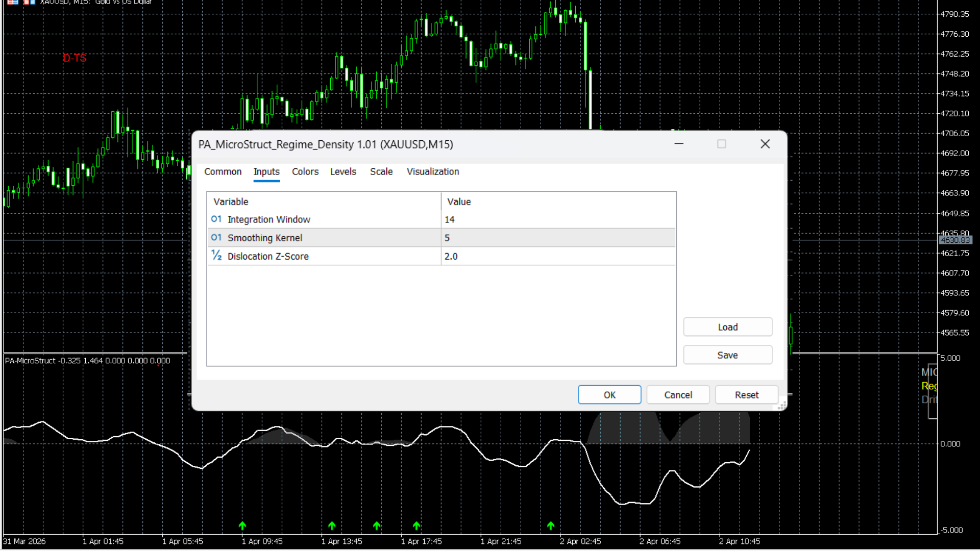Save the input parameters with Save
This screenshot has height=551, width=980.
727,355
